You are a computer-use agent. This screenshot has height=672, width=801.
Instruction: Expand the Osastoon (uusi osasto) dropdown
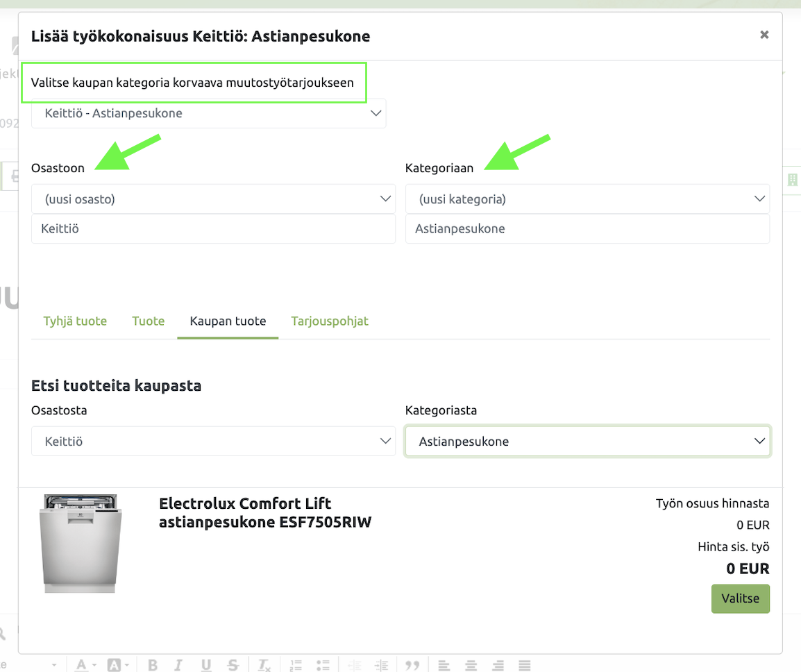click(213, 199)
